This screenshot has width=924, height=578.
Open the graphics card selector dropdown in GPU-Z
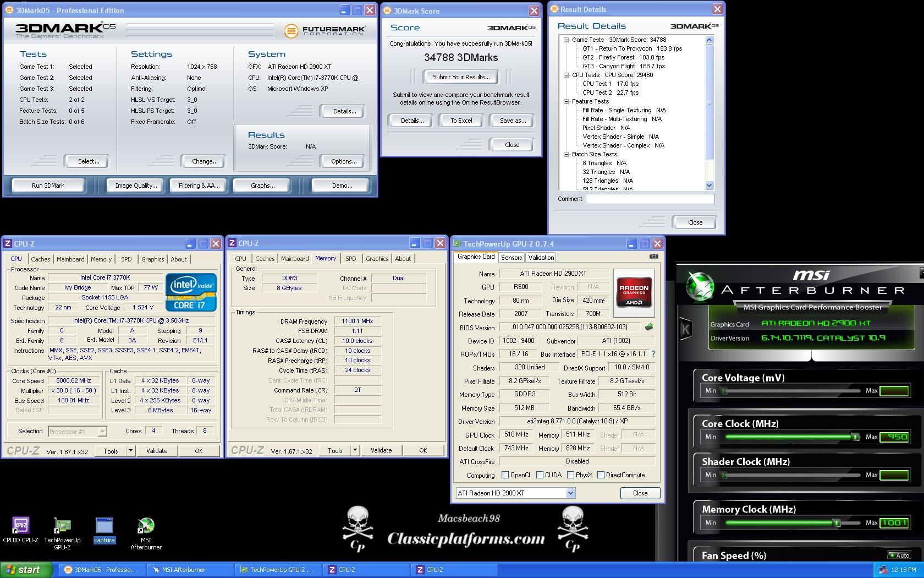(570, 493)
